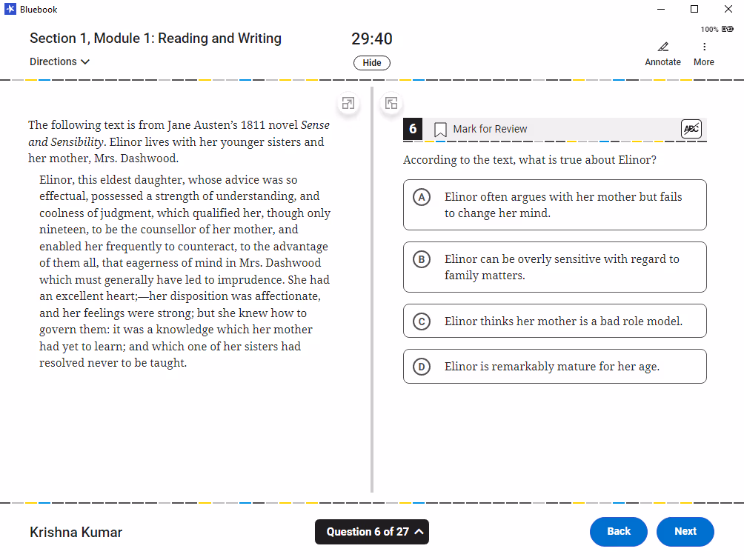
Task: Maximize the Bluebook window
Action: tap(694, 9)
